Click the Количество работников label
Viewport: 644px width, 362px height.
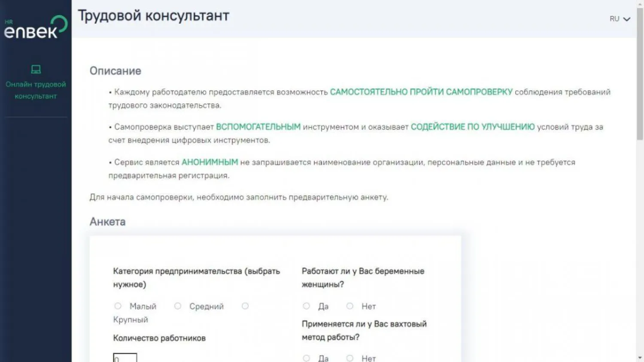tap(159, 338)
